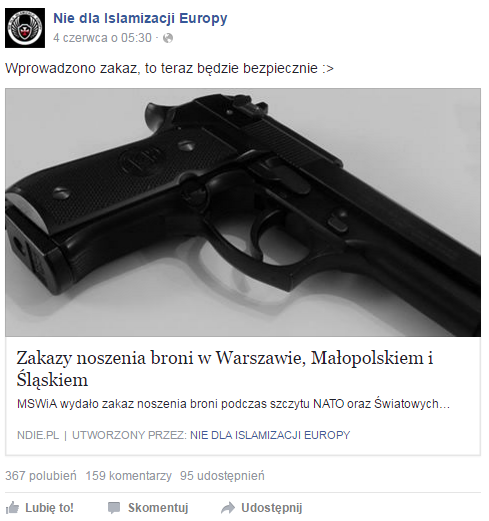The image size is (489, 521).
Task: Click the public globe privacy icon
Action: point(168,38)
